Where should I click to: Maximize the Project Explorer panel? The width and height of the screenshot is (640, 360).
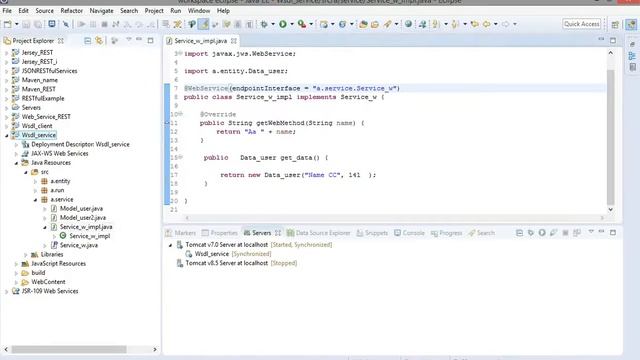[x=150, y=40]
